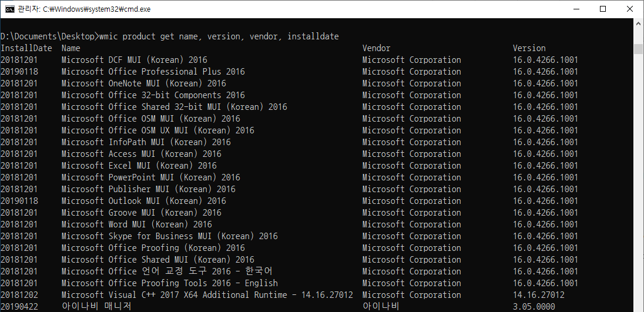
Task: Click install date 20181202 for Visual C++
Action: pyautogui.click(x=19, y=295)
